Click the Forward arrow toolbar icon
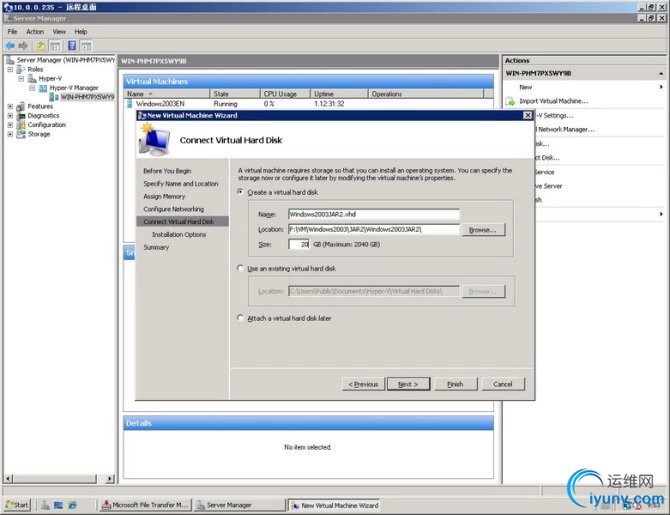The image size is (670, 515). coord(23,45)
